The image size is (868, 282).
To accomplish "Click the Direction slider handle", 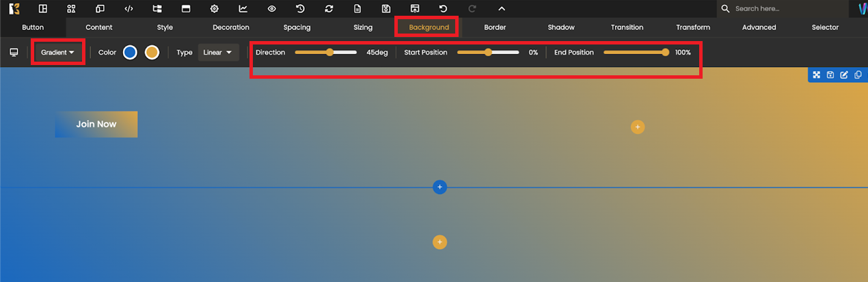I will [329, 53].
